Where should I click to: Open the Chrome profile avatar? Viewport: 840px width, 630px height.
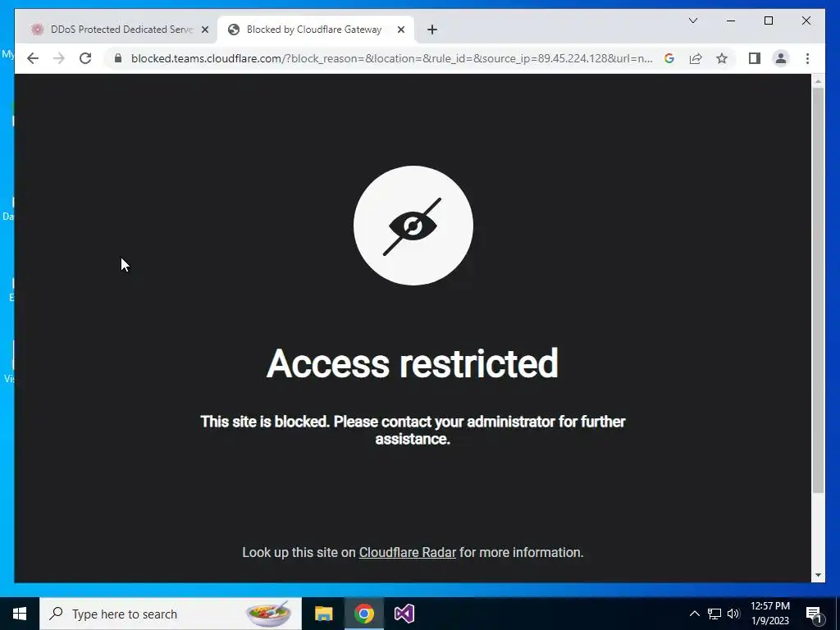[781, 58]
